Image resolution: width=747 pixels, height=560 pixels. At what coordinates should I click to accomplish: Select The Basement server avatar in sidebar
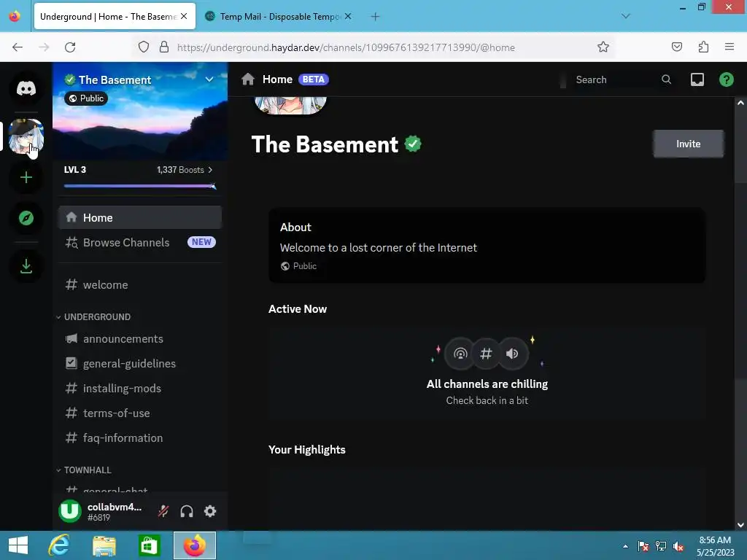(x=26, y=136)
